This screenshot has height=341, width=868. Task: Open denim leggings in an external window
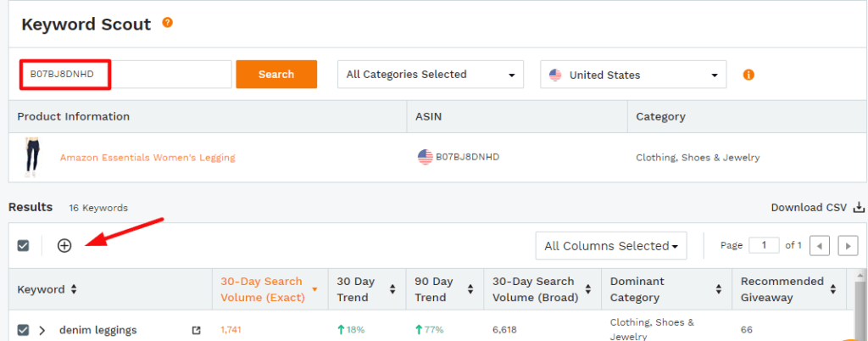(x=196, y=331)
